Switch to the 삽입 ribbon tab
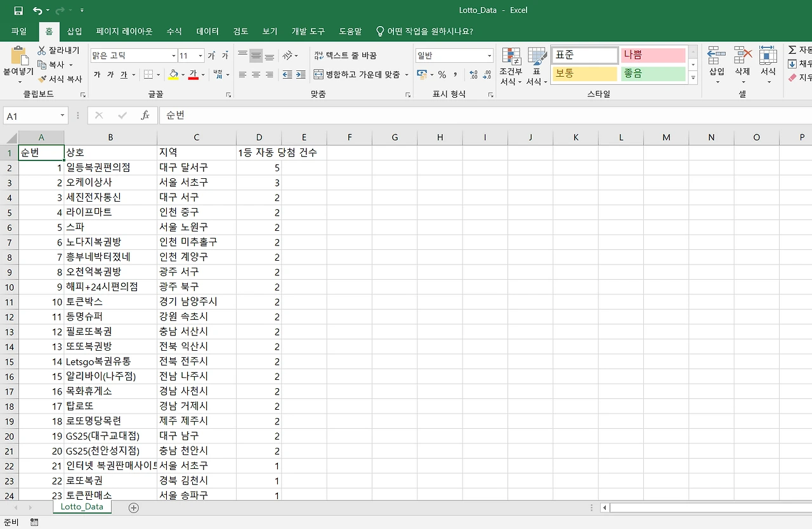This screenshot has height=529, width=812. [x=75, y=31]
